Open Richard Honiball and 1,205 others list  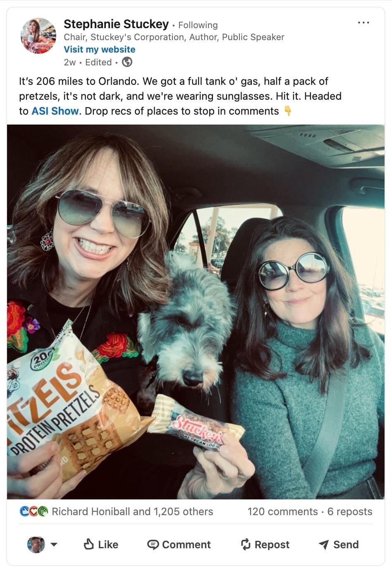pyautogui.click(x=132, y=511)
